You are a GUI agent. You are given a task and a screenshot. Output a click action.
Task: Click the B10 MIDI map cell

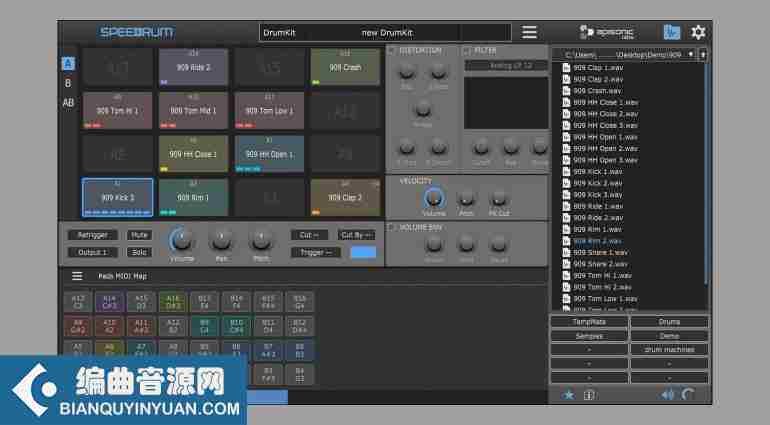(x=236, y=326)
